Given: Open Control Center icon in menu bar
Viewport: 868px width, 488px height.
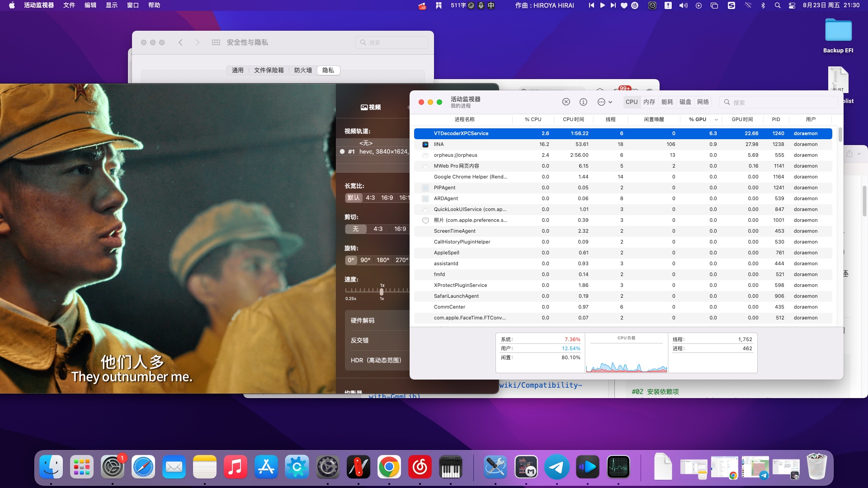Looking at the screenshot, I should pyautogui.click(x=792, y=5).
